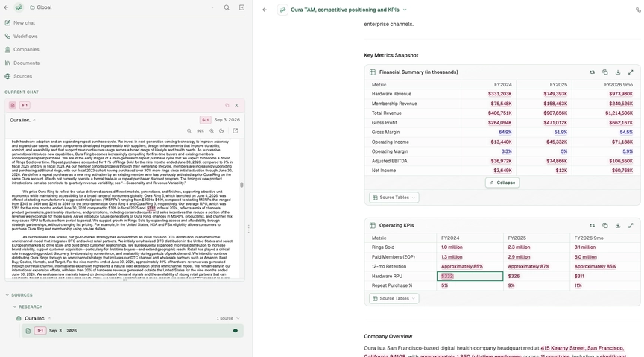Click FY2026 9mo Repeat Purchase 11%
The width and height of the screenshot is (644, 357).
pyautogui.click(x=578, y=285)
